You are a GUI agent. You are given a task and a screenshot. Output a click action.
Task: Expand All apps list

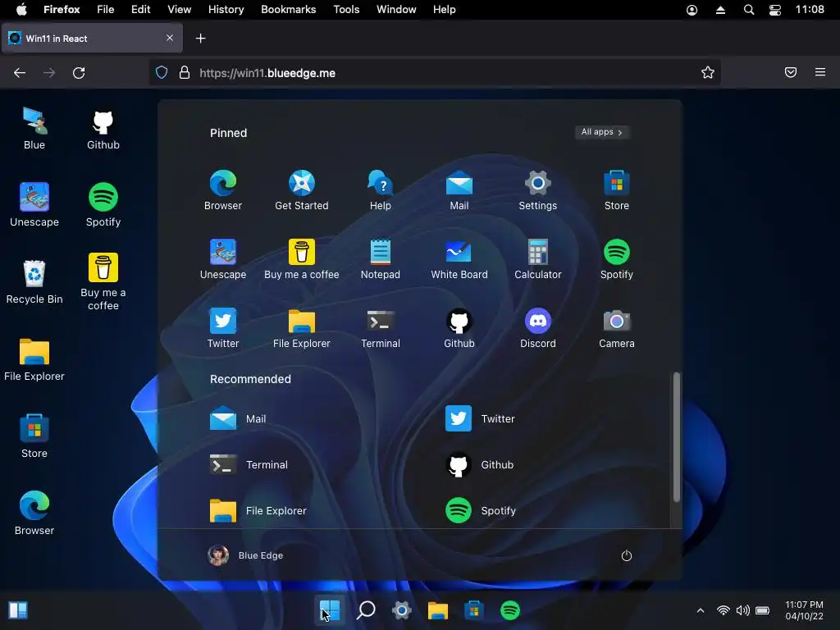(602, 132)
